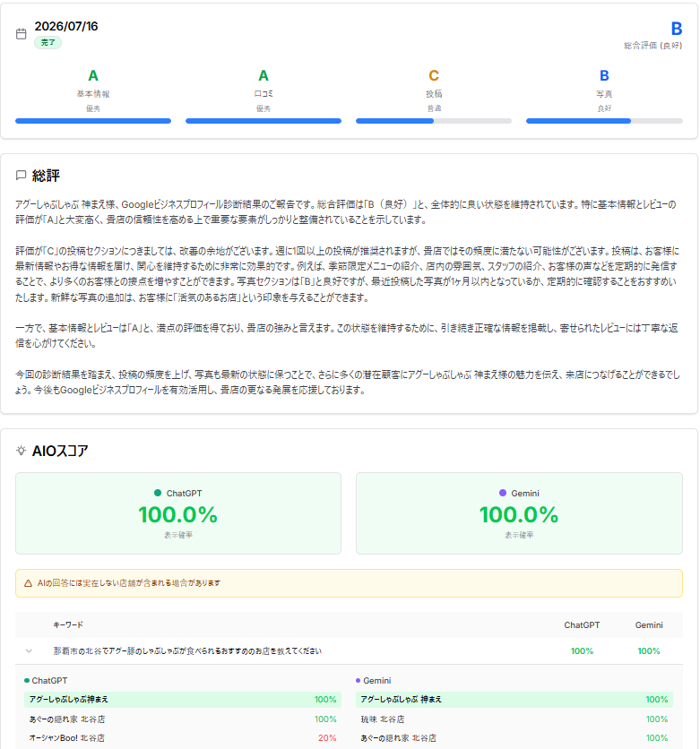Viewport: 700px width, 749px height.
Task: Click あぐーの隠れ家 北谷店 in the Gemini list
Action: click(x=399, y=738)
